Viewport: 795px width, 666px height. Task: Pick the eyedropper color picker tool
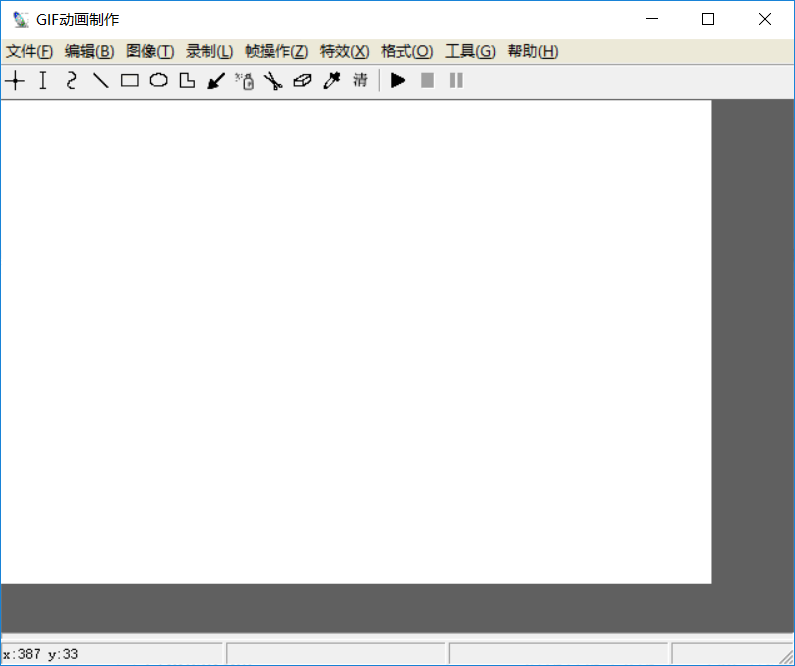(332, 81)
